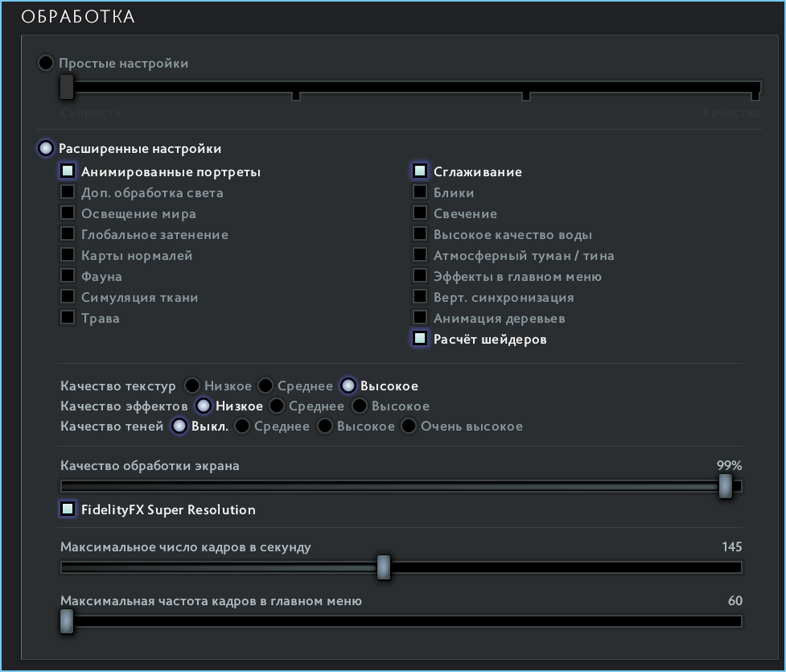786x672 pixels.
Task: Click the Качество обработки экрана slider handle
Action: (x=726, y=486)
